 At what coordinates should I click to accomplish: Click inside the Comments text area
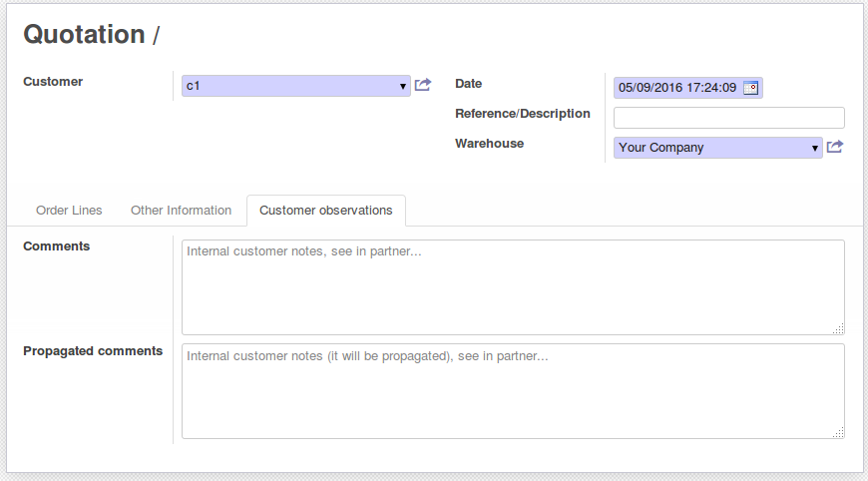point(513,287)
